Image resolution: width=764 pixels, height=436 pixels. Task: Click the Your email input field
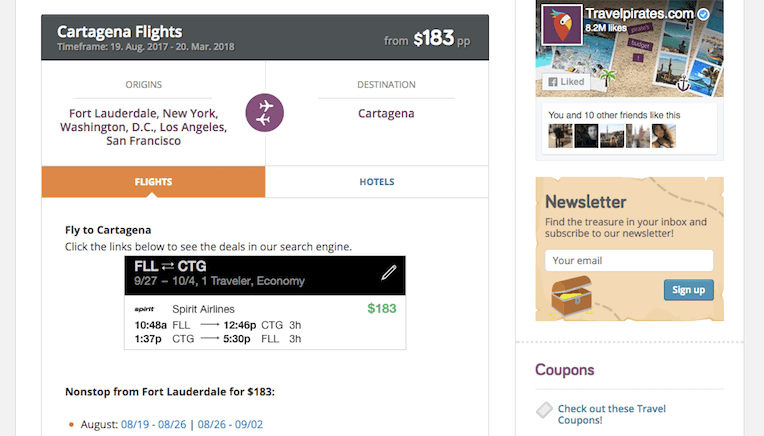[x=629, y=261]
